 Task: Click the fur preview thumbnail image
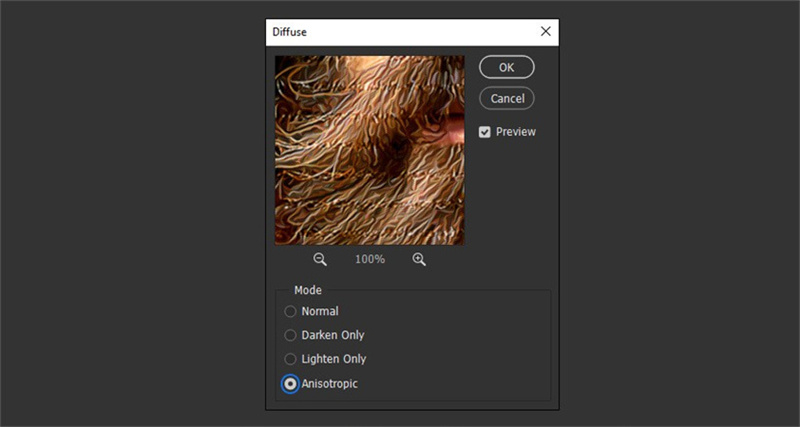point(369,150)
